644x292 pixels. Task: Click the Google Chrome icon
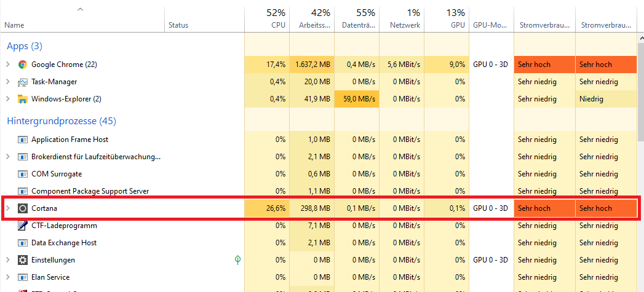(x=23, y=65)
